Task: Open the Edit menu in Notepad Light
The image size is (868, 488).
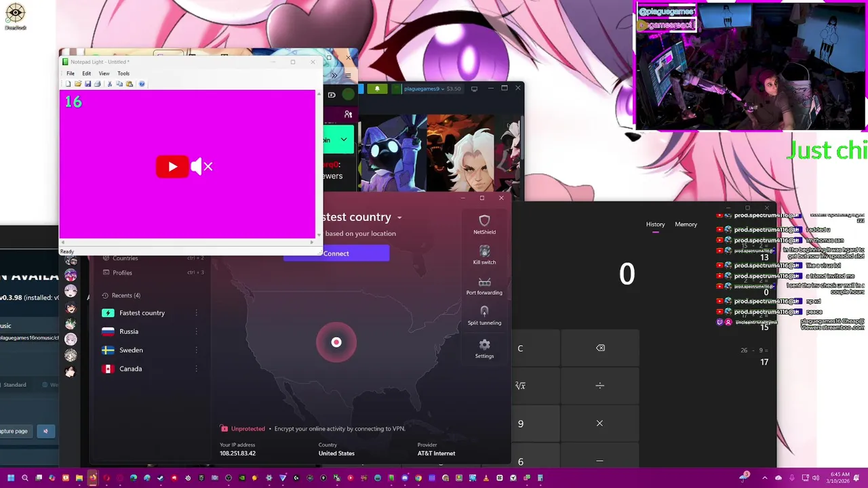Action: [87, 73]
